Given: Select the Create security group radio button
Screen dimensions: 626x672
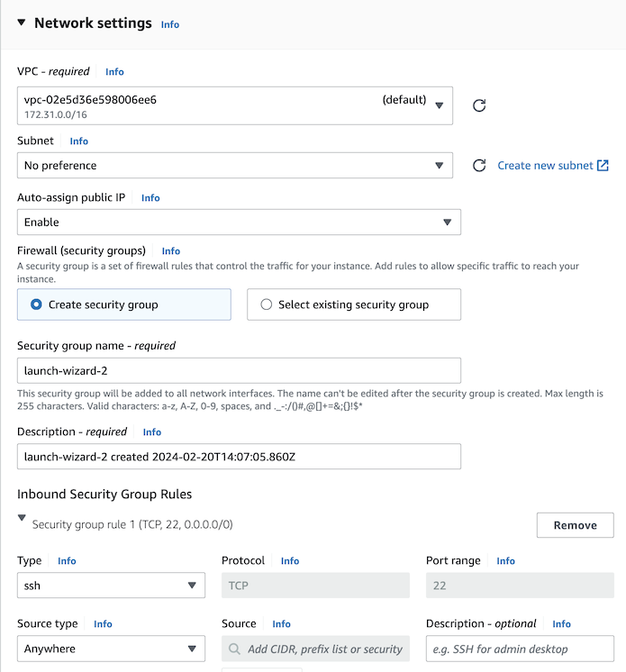Looking at the screenshot, I should [36, 304].
